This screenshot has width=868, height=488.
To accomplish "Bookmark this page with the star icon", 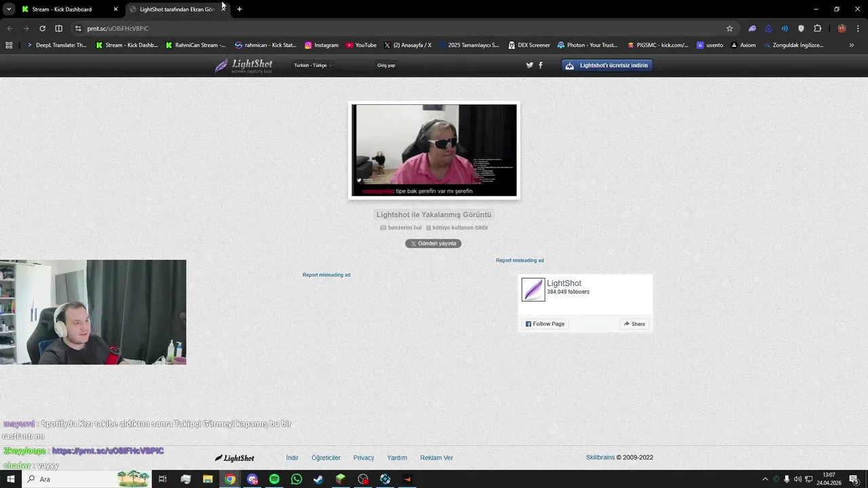I will point(730,28).
